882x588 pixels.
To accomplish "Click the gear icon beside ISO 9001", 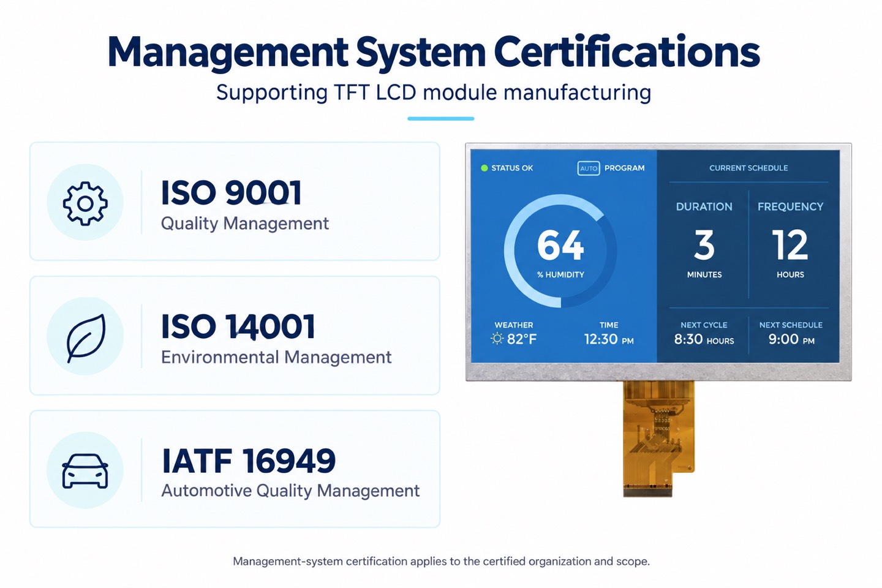I will (x=85, y=203).
